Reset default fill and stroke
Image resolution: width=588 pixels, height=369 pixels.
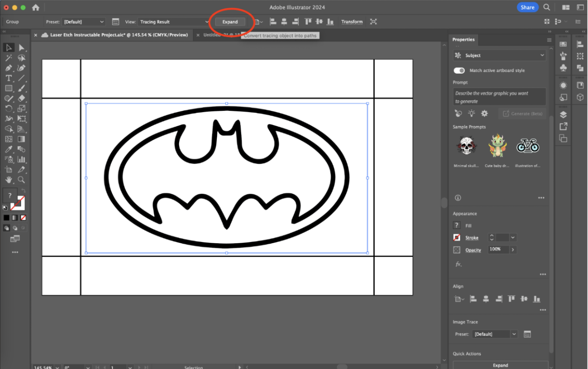[x=5, y=207]
